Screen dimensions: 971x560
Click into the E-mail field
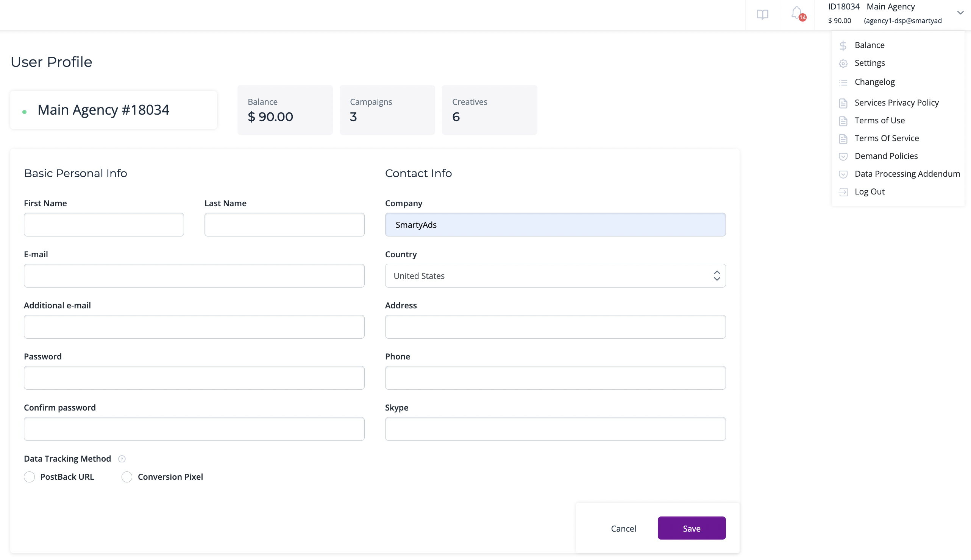[194, 276]
